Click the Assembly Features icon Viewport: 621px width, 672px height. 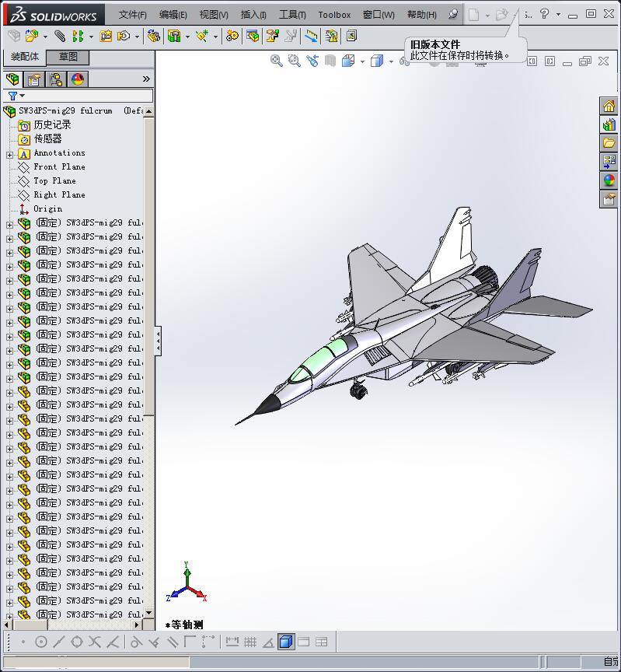174,36
